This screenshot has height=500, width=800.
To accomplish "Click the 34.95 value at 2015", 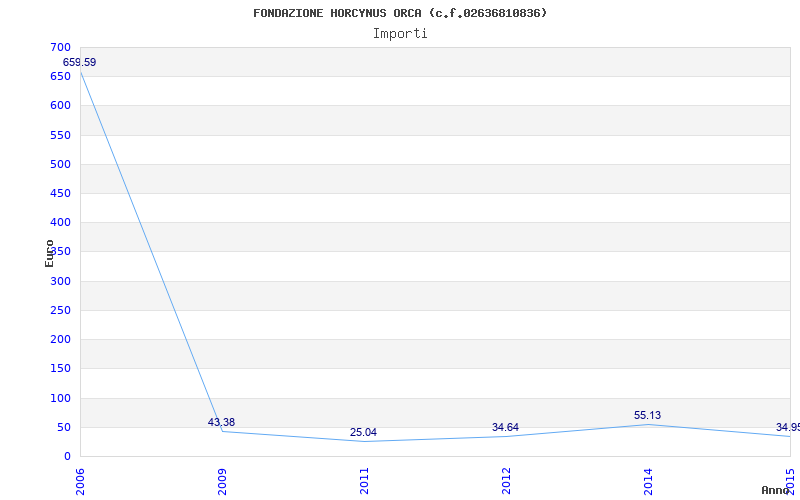I will click(x=788, y=428).
